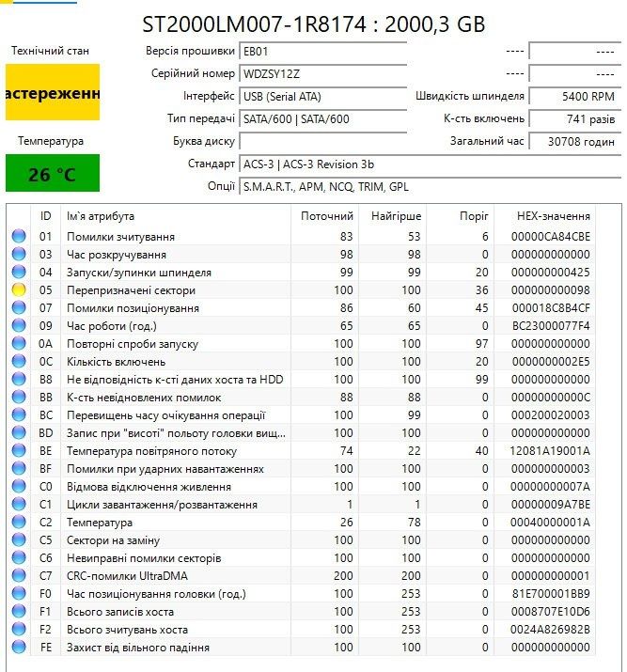Click the yellow health status warning button
627x672 pixels.
[x=53, y=92]
